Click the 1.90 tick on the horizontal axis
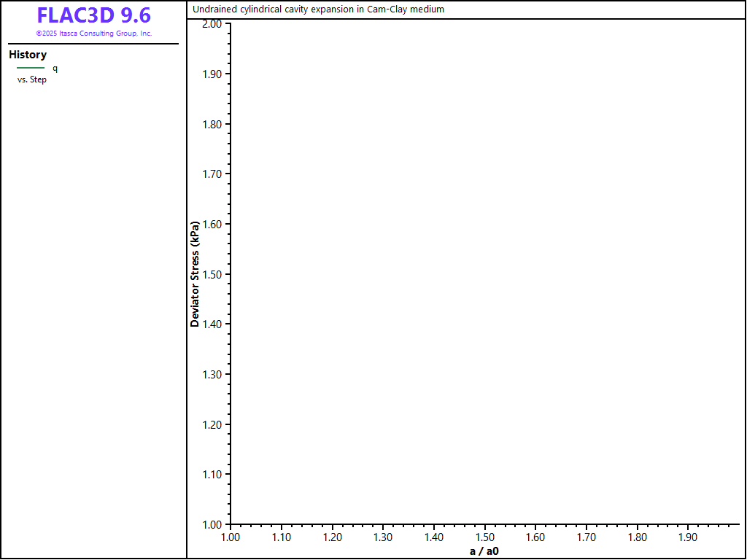 coord(688,537)
